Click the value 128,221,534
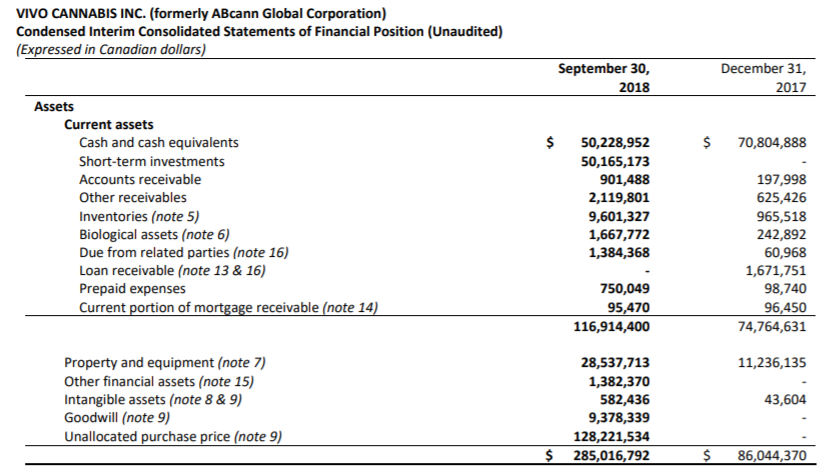Viewport: 819px width, 469px height. (611, 436)
